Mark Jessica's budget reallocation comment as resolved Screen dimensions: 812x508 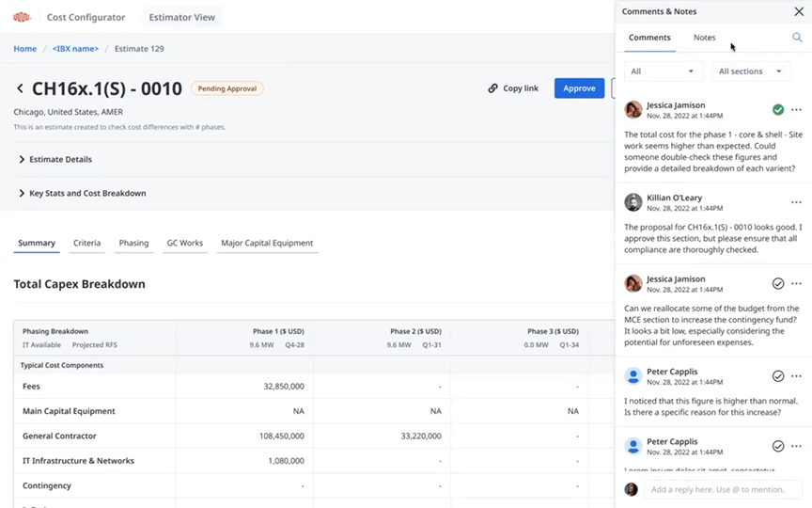point(778,283)
